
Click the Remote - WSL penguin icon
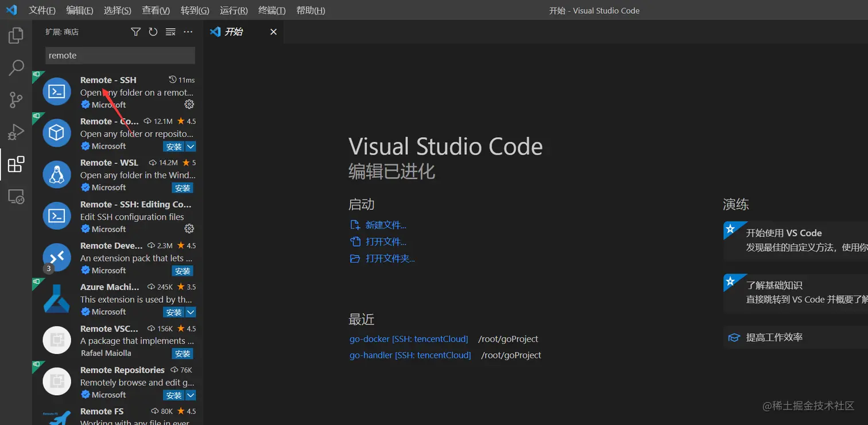(x=57, y=174)
